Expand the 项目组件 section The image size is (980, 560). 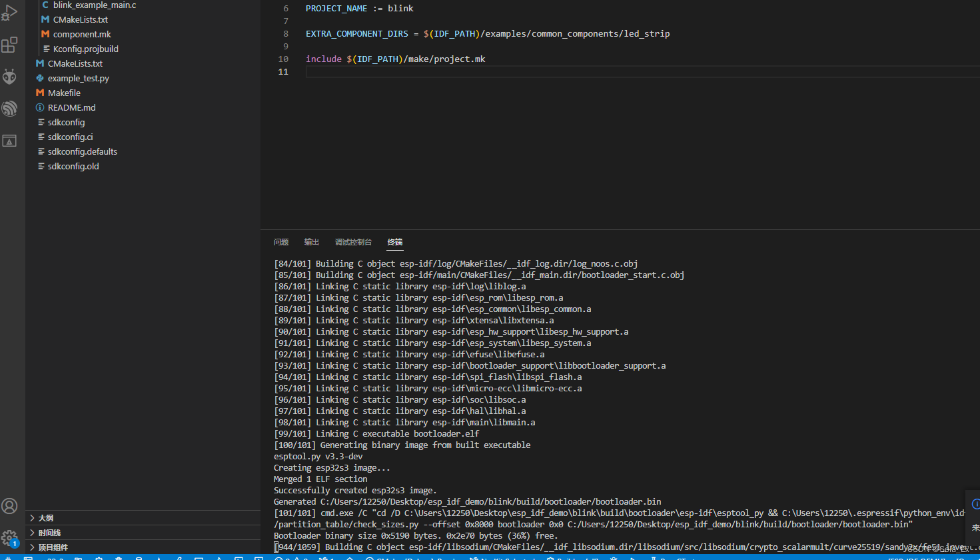tap(143, 547)
